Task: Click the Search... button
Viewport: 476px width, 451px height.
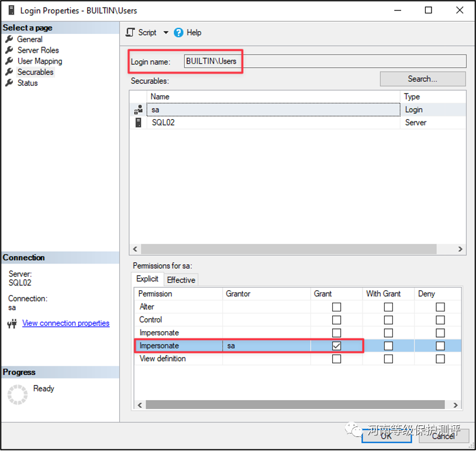Action: 422,79
